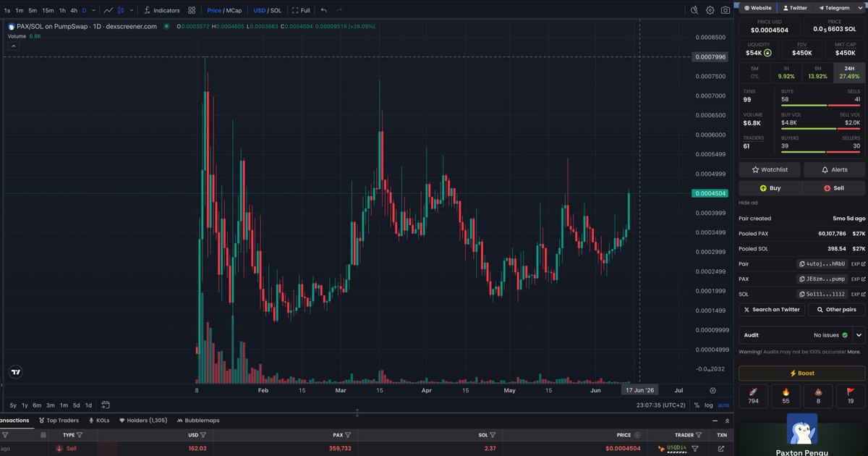The width and height of the screenshot is (868, 456).
Task: Toggle the Full screen chart mode
Action: (301, 10)
